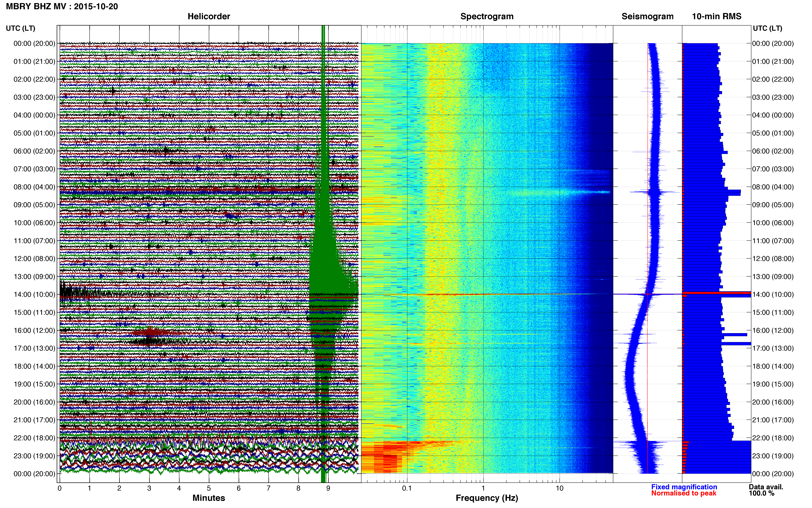Select the 'Spectrogram' panel heading
Viewport: 812px width, 508px height.
(x=487, y=16)
